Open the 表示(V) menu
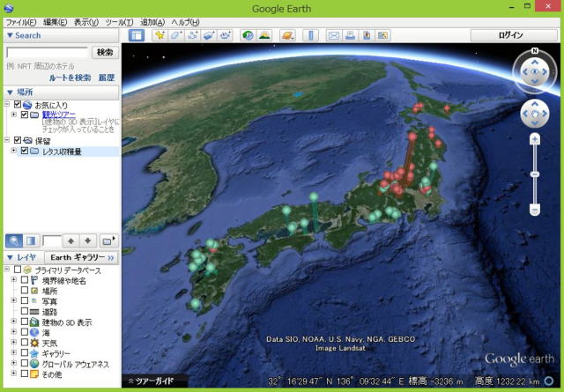564x392 pixels. coord(86,21)
